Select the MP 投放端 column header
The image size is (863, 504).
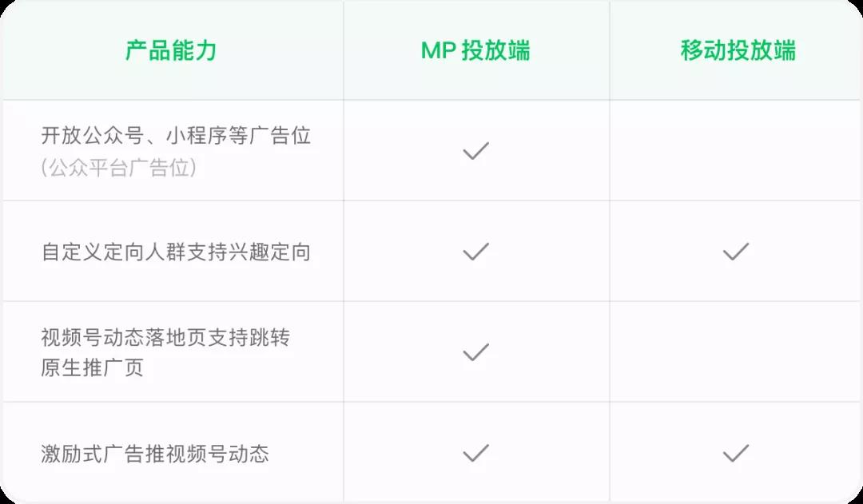(x=475, y=50)
